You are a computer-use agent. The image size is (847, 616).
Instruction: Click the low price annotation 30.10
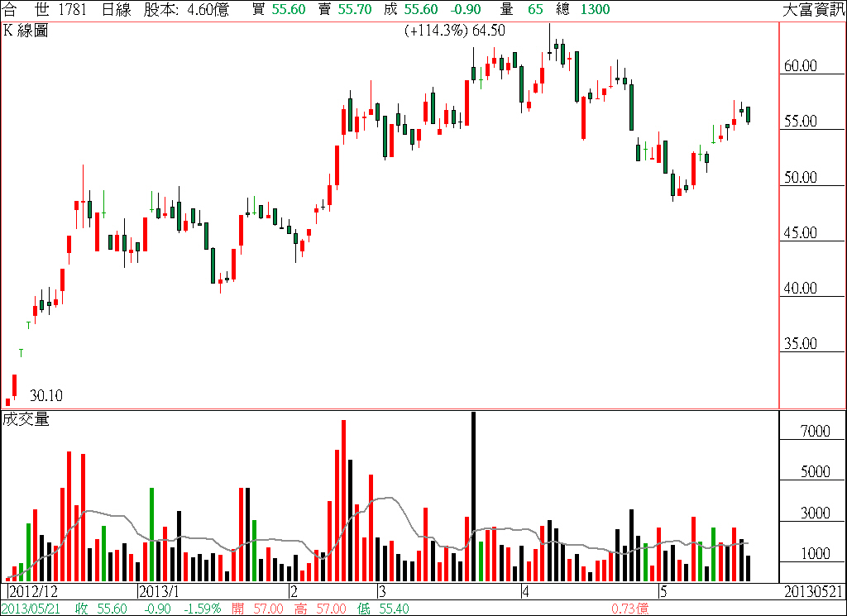46,396
